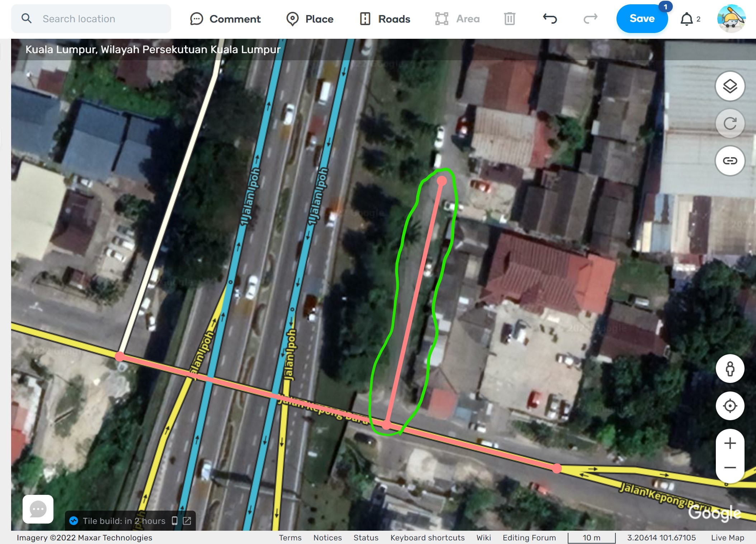Open Keyboard shortcuts link
Screen dimensions: 756x544
click(x=427, y=538)
